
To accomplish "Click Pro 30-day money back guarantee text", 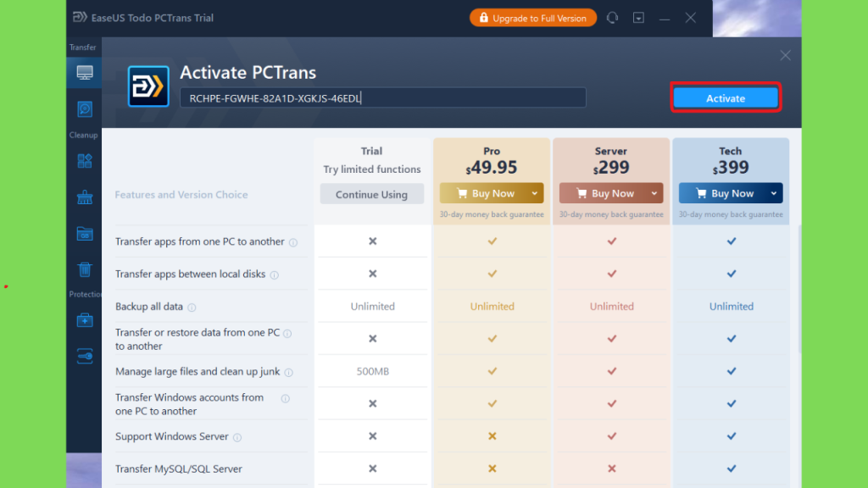I will tap(492, 214).
